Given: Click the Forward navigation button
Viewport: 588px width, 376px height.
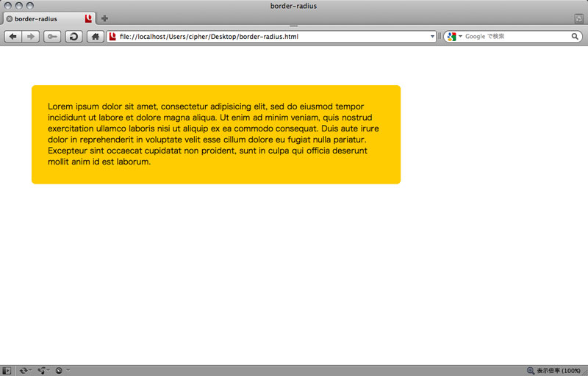Looking at the screenshot, I should tap(31, 36).
